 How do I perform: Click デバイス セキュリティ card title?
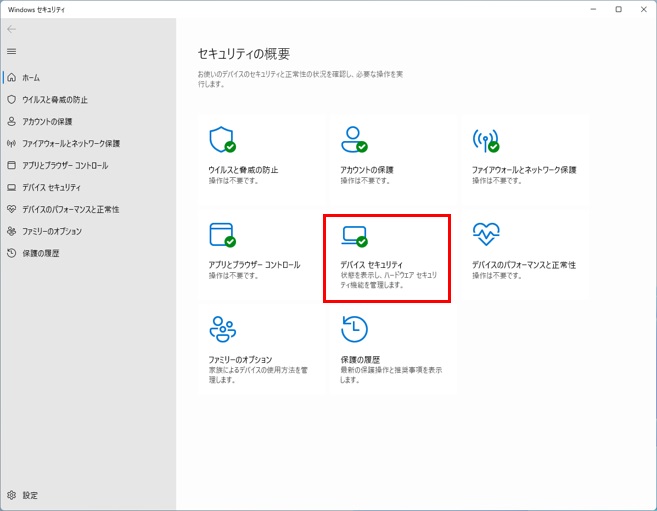(371, 265)
